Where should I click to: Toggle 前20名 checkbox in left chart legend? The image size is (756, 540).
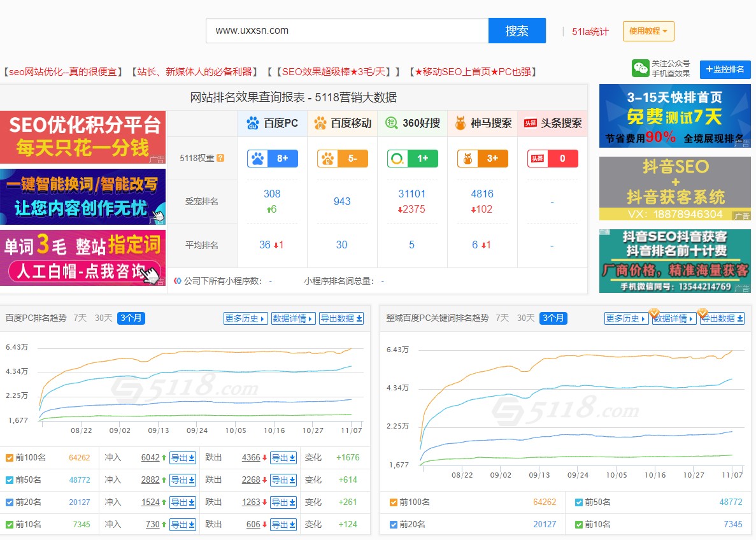click(9, 502)
